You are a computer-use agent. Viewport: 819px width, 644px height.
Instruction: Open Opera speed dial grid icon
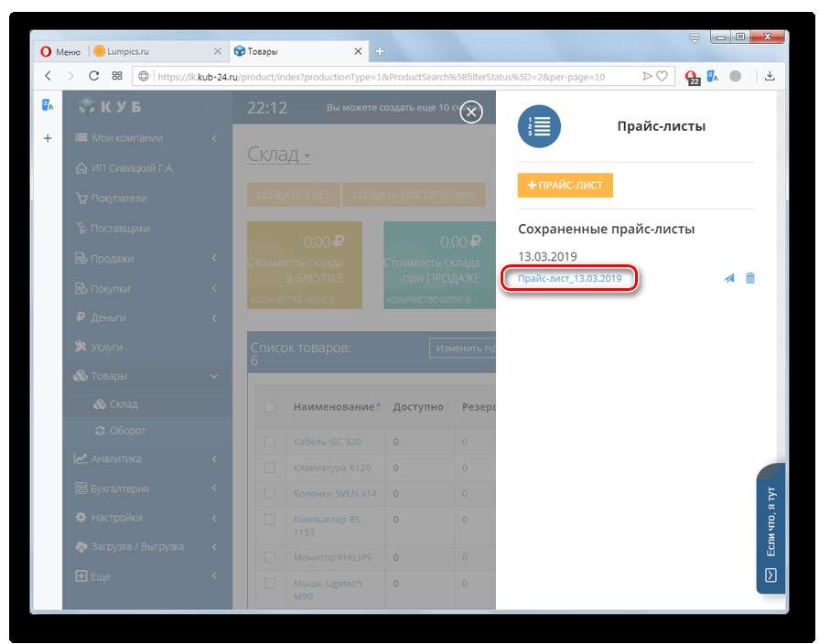(x=116, y=77)
